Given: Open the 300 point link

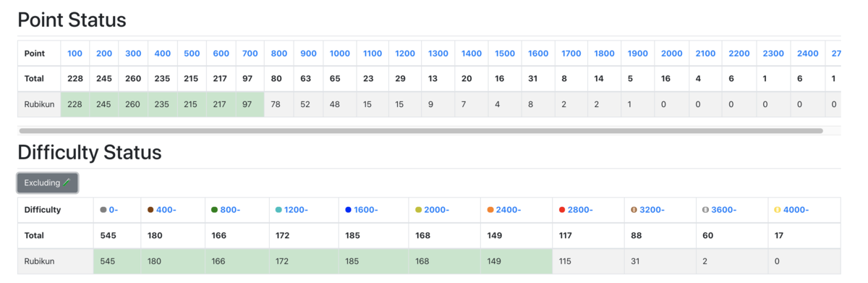Looking at the screenshot, I should 133,54.
